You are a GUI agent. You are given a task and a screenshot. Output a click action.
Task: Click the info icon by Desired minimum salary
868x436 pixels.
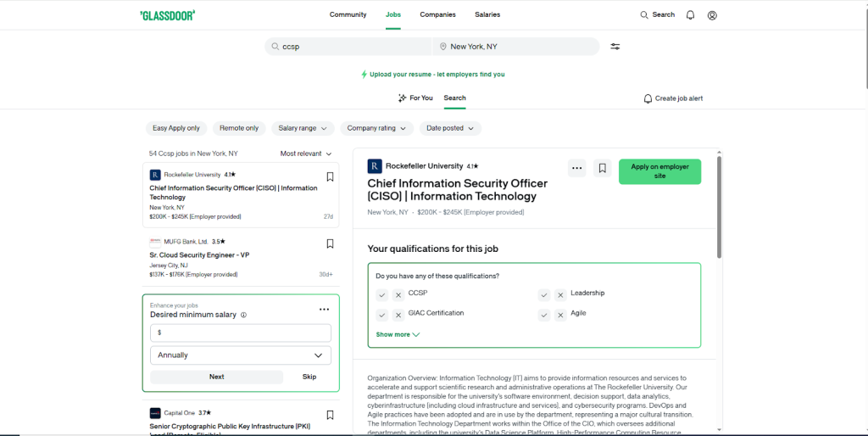(x=243, y=315)
